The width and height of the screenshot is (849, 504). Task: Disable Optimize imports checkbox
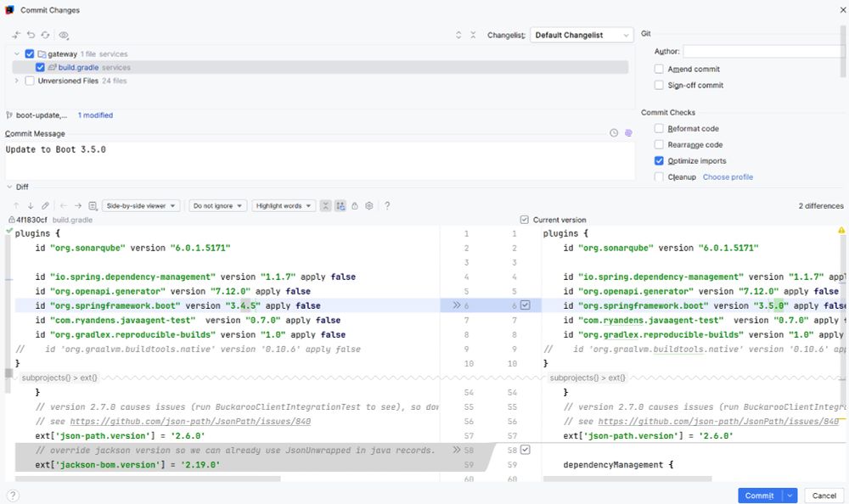click(659, 160)
